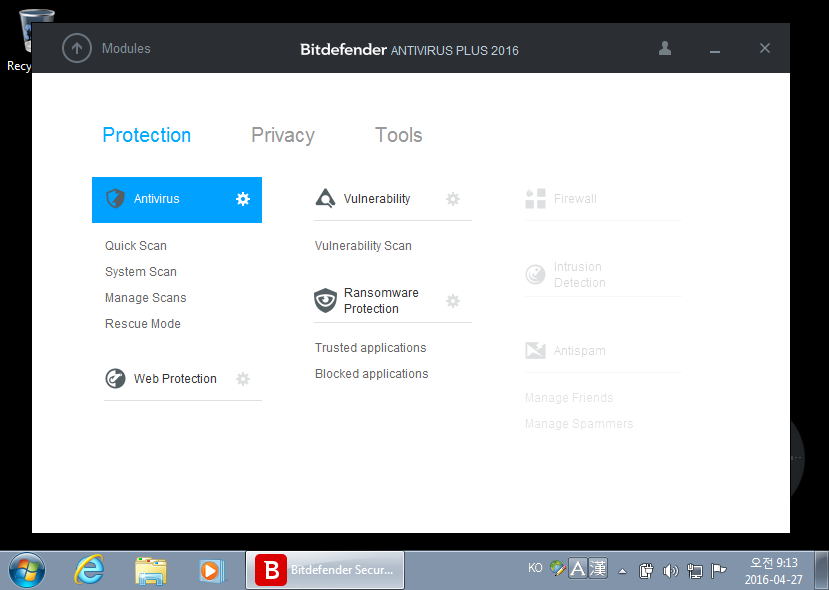Switch to the Privacy tab
The height and width of the screenshot is (590, 829).
coord(283,135)
